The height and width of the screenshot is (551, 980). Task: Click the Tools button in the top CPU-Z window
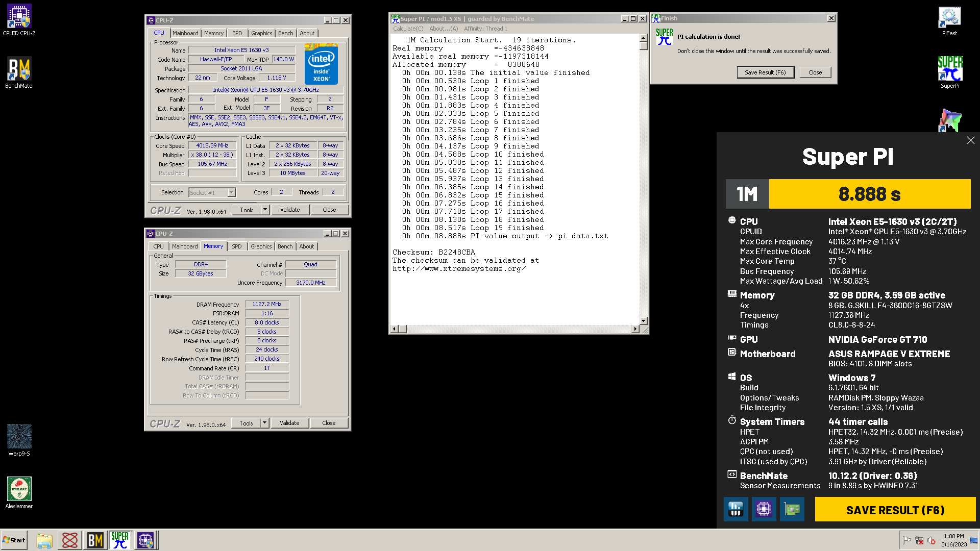point(247,210)
